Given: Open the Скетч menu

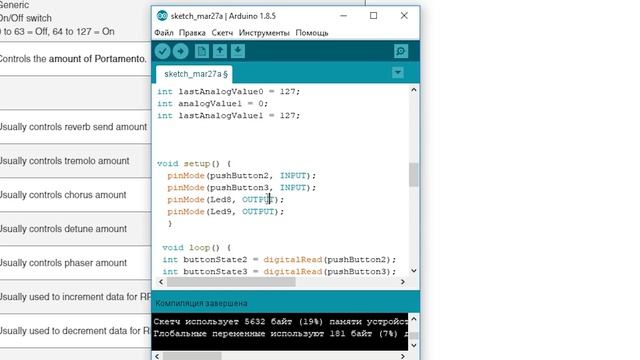Looking at the screenshot, I should click(x=222, y=33).
